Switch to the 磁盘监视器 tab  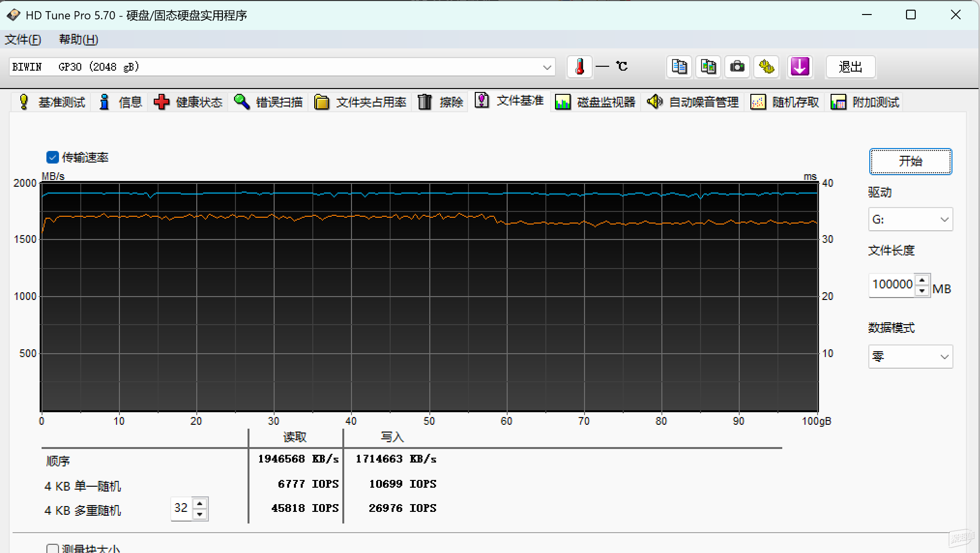pos(596,102)
